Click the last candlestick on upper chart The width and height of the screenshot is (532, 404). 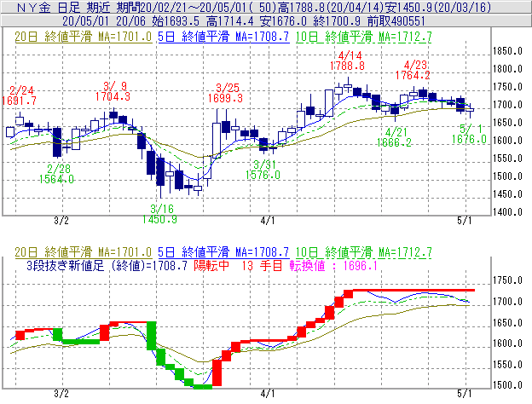click(470, 110)
